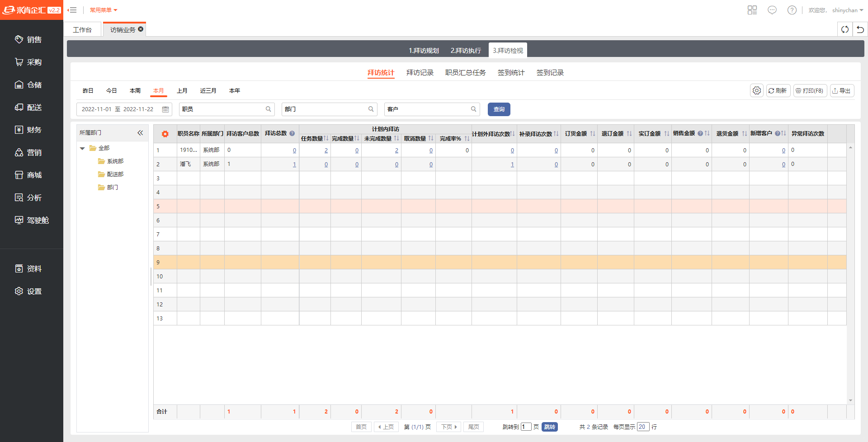The image size is (868, 442).
Task: Sort by 订货金额 column
Action: coord(592,134)
